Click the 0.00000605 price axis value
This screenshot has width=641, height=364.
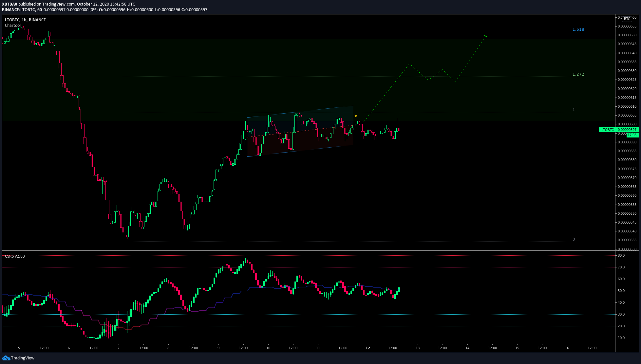pyautogui.click(x=627, y=115)
